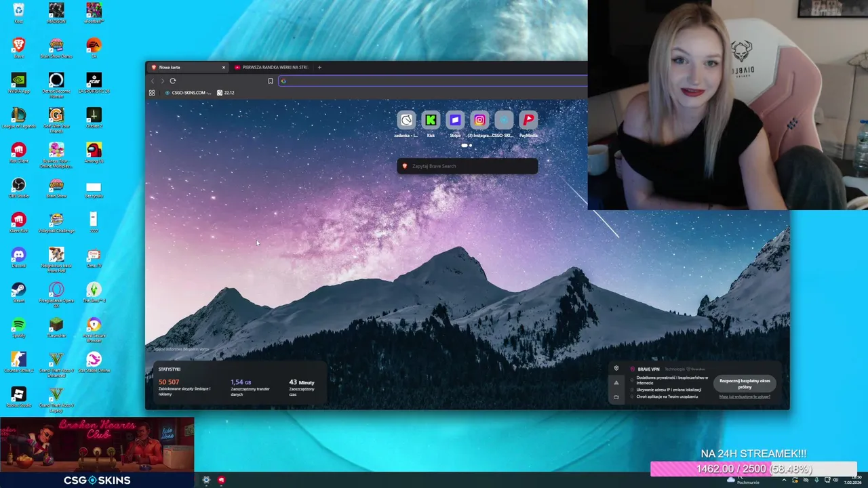This screenshot has width=868, height=488.
Task: Open the Spotify desktop icon
Action: [18, 327]
